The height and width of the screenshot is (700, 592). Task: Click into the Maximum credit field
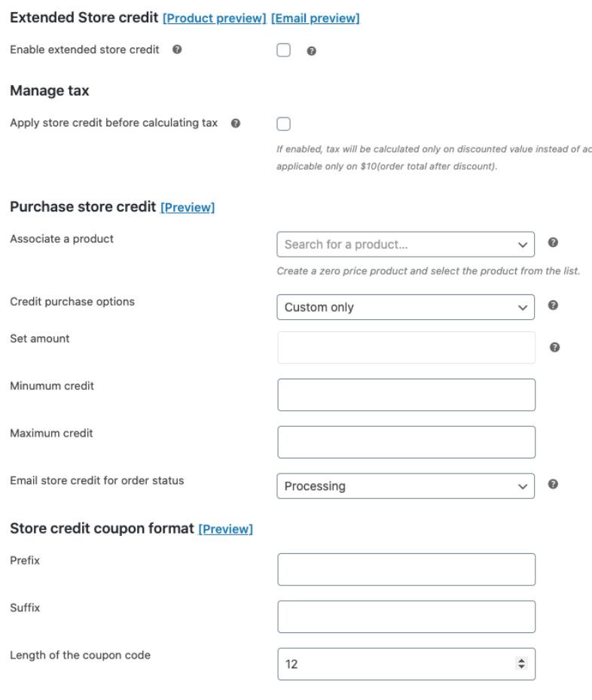(406, 443)
